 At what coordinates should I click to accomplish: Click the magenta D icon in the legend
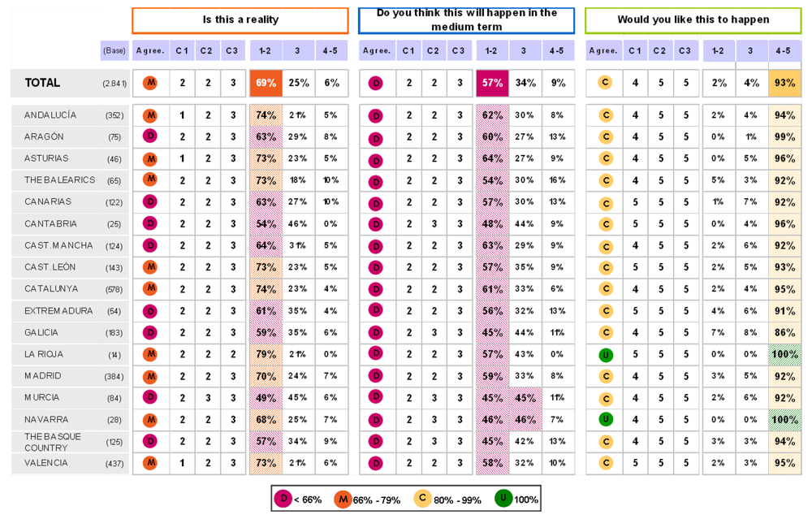(283, 499)
